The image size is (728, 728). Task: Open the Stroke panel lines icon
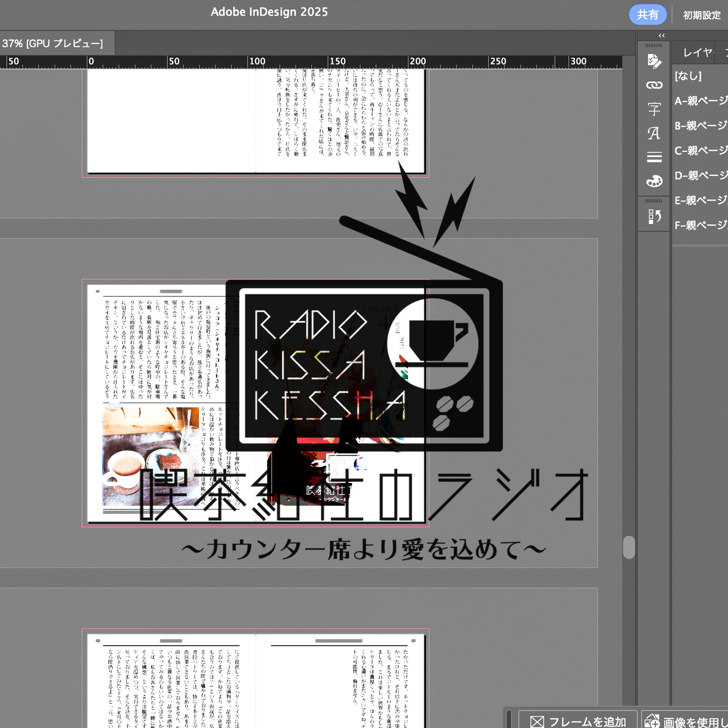click(654, 157)
